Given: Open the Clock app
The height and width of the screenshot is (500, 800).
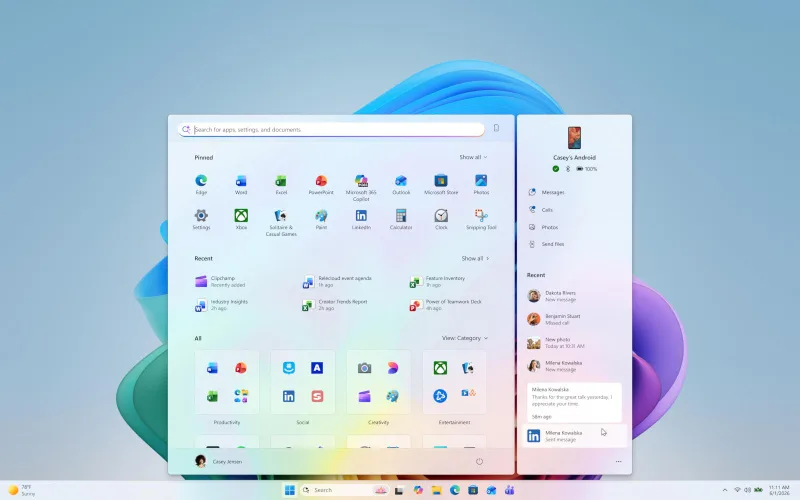Looking at the screenshot, I should tap(441, 220).
